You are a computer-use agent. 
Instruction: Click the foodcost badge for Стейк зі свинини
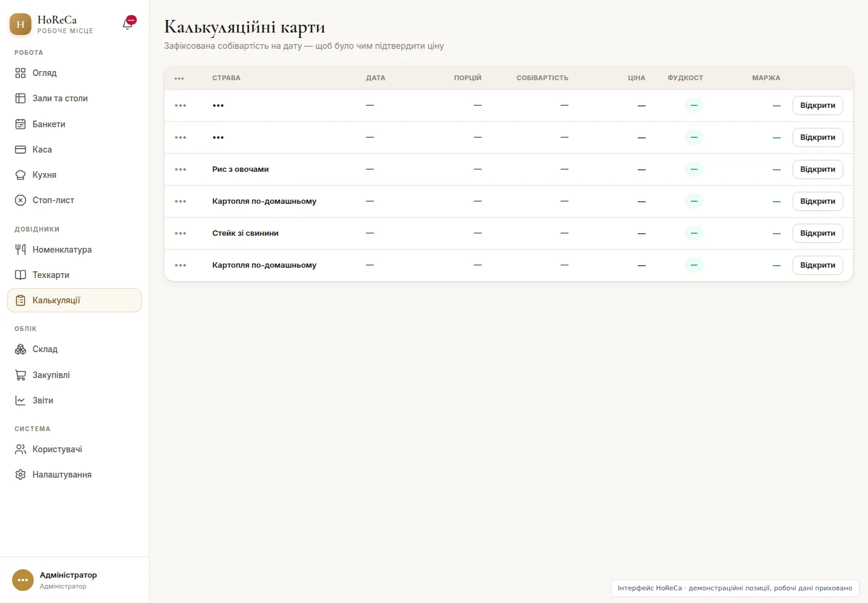(694, 233)
